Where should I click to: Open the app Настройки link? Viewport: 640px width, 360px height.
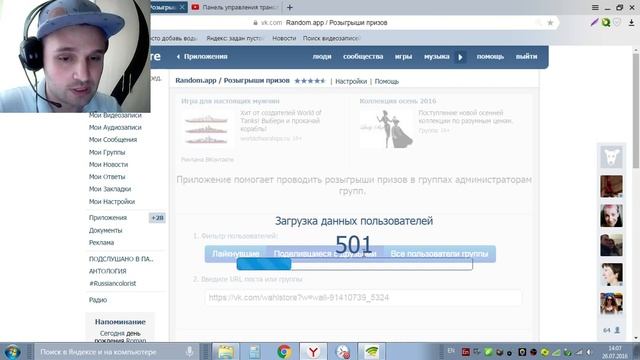click(351, 81)
